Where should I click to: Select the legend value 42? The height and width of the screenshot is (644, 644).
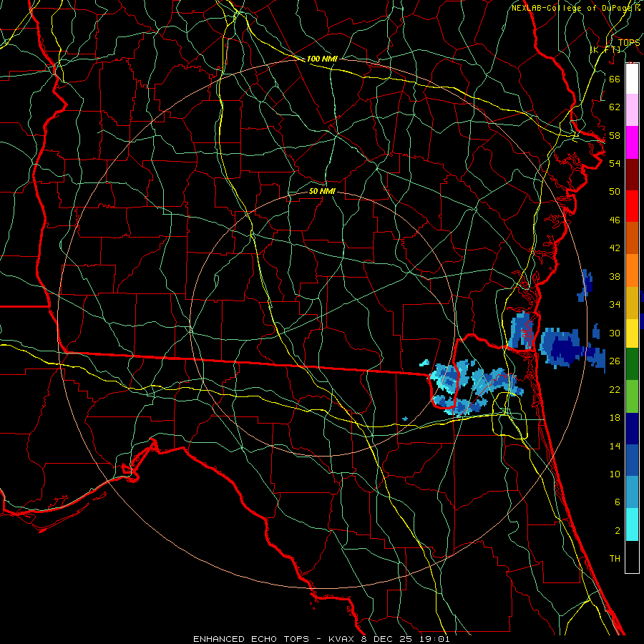[615, 248]
